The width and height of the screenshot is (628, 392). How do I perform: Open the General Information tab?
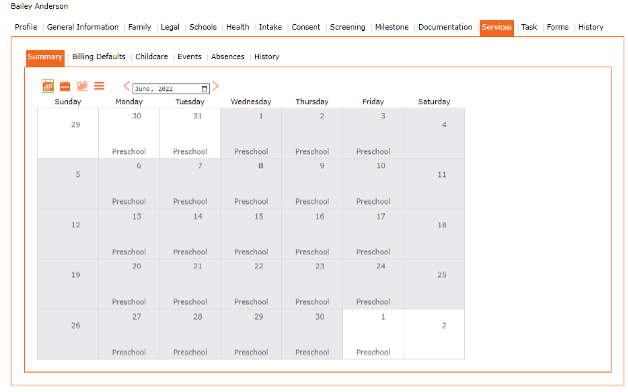pos(83,27)
